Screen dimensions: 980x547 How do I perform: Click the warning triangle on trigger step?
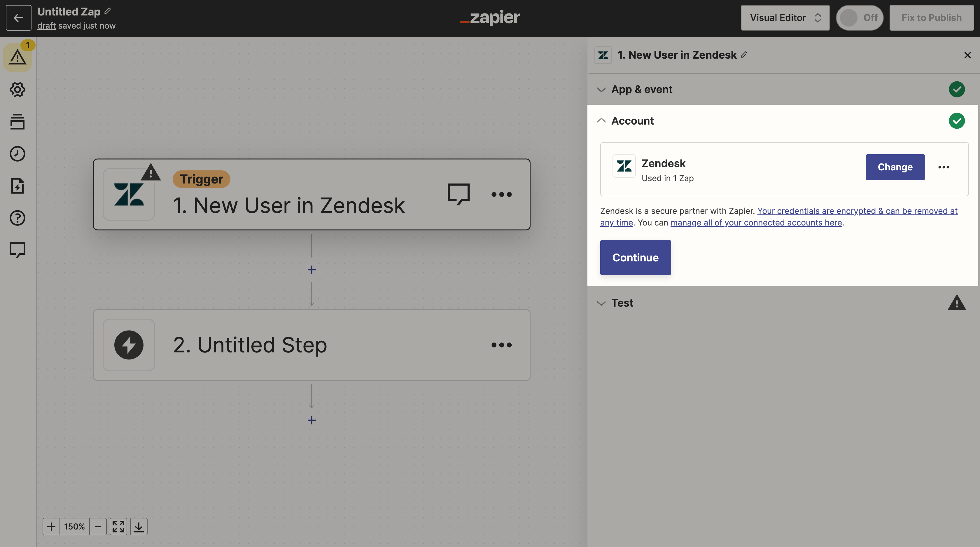[x=151, y=172]
